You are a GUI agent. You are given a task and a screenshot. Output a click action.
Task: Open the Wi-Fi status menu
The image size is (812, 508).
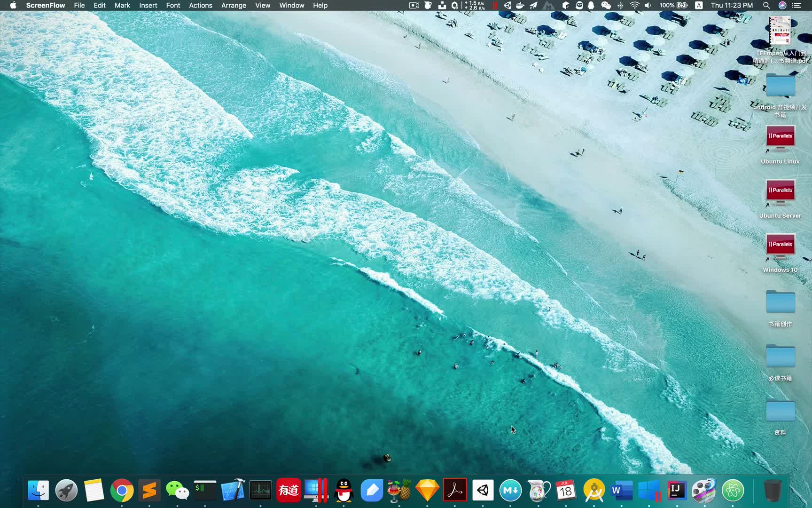634,5
